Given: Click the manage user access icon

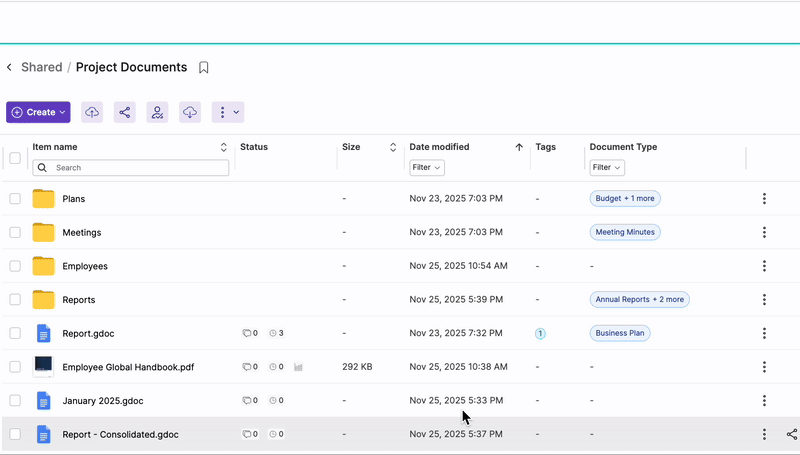Looking at the screenshot, I should pyautogui.click(x=157, y=113).
